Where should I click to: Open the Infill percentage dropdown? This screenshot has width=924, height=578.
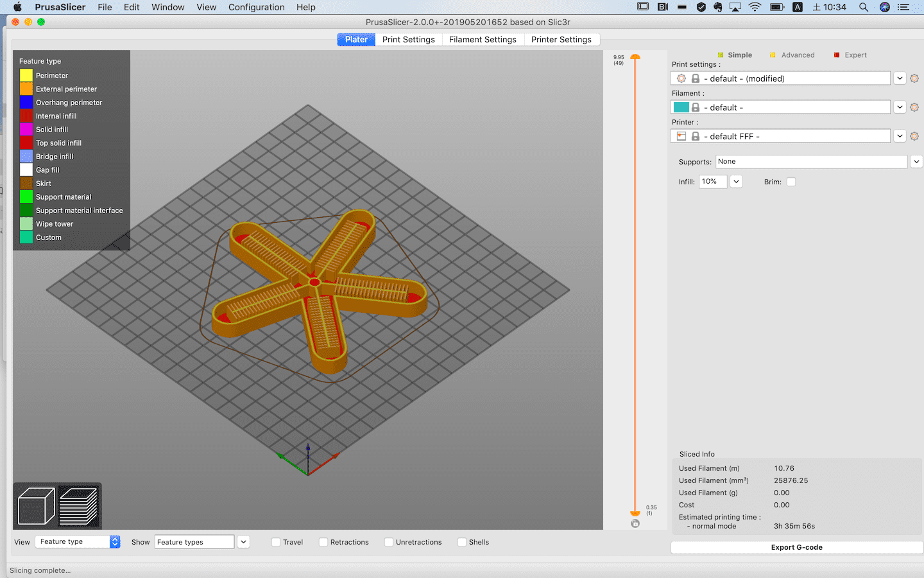[x=736, y=182]
